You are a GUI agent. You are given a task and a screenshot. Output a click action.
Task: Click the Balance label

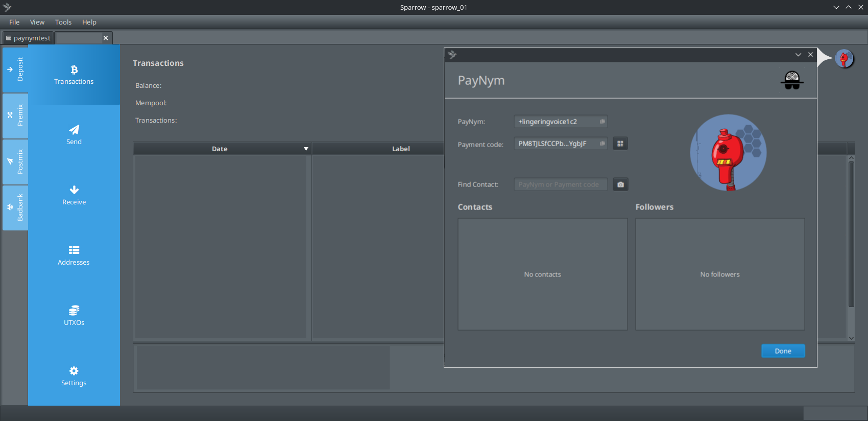coord(149,85)
